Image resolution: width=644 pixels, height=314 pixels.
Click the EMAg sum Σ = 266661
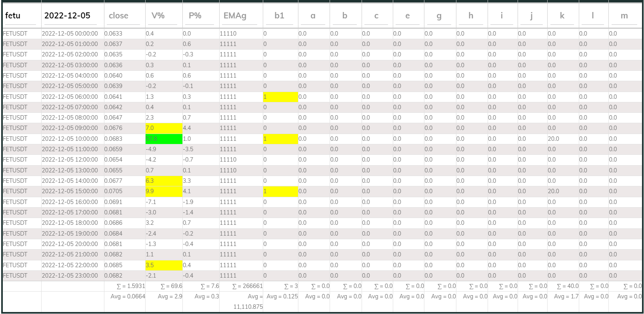click(x=248, y=286)
